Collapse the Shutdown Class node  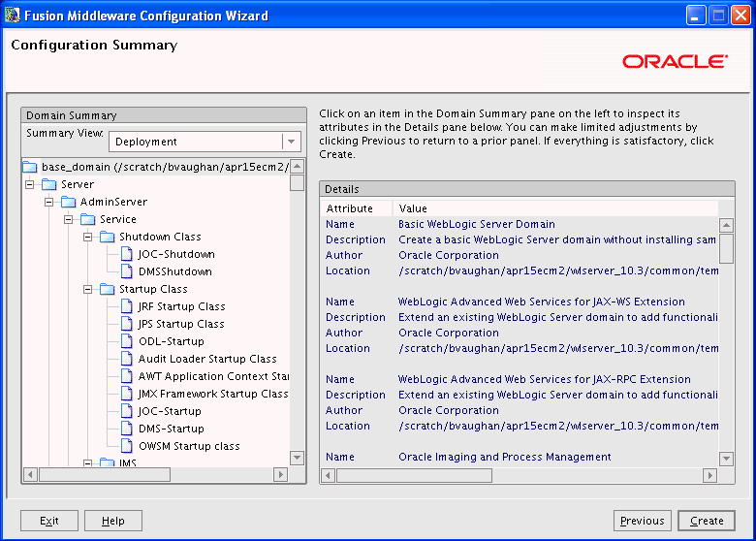[x=88, y=237]
